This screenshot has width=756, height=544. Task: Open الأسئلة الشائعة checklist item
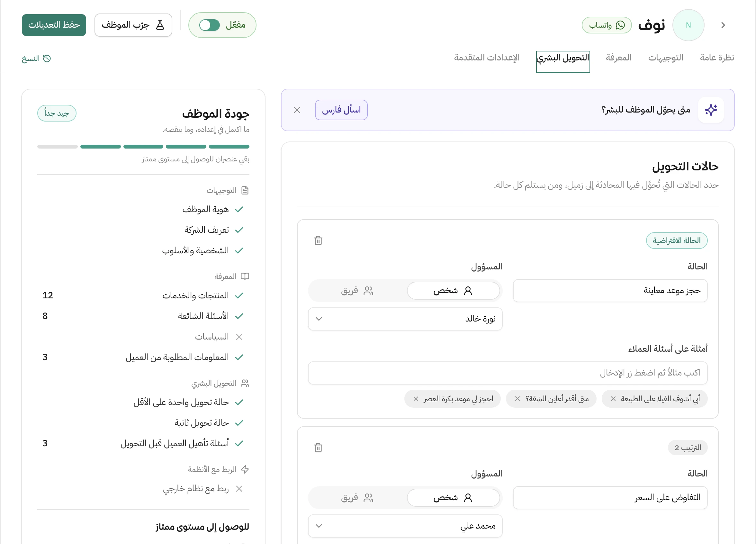pos(143,316)
